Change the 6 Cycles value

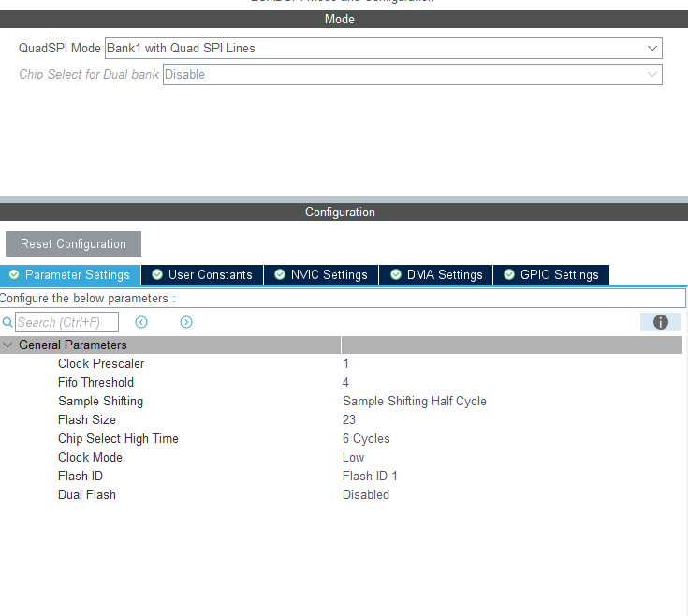[366, 439]
